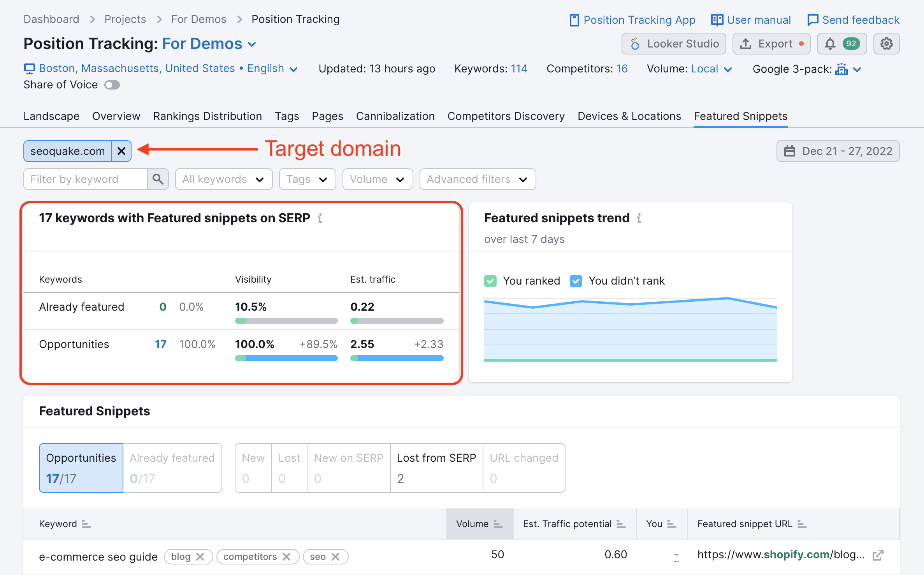Switch to the Rankings Distribution tab

pyautogui.click(x=207, y=116)
